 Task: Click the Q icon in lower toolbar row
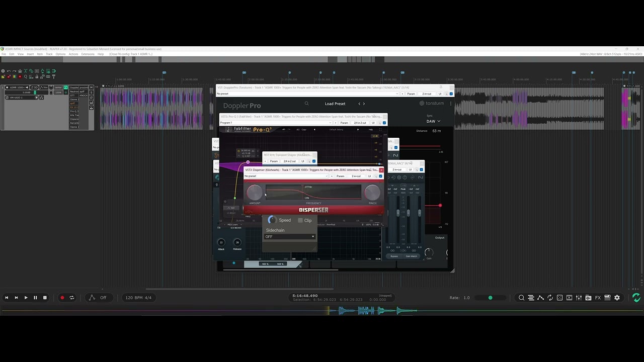click(26, 76)
